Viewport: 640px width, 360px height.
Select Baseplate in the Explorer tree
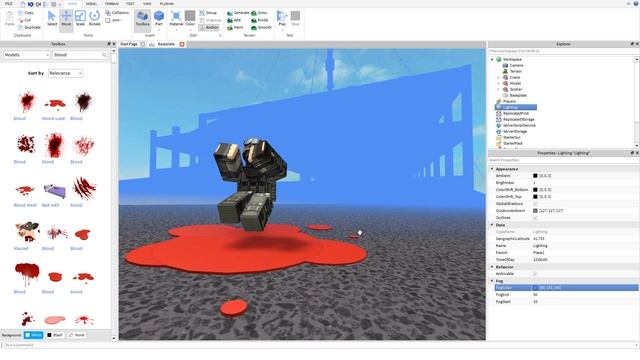tap(518, 95)
